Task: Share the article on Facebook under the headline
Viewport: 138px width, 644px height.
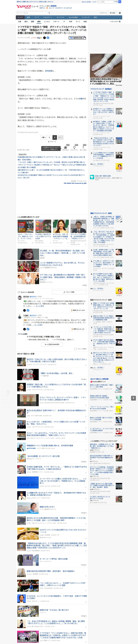Action: 48,38
